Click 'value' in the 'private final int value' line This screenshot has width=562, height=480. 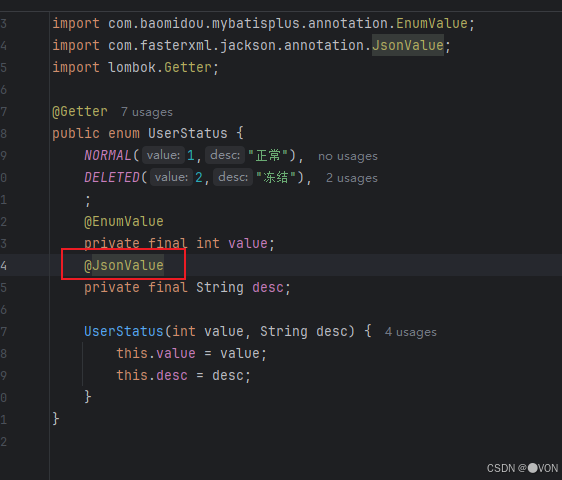pos(248,244)
